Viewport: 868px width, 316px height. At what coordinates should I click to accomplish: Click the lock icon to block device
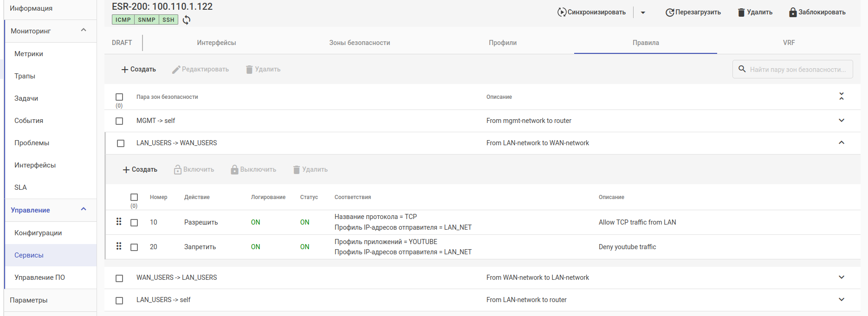click(793, 13)
